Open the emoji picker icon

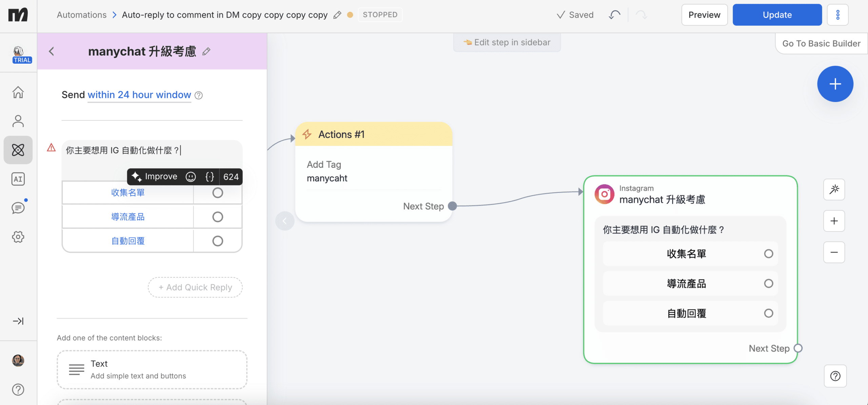tap(191, 177)
